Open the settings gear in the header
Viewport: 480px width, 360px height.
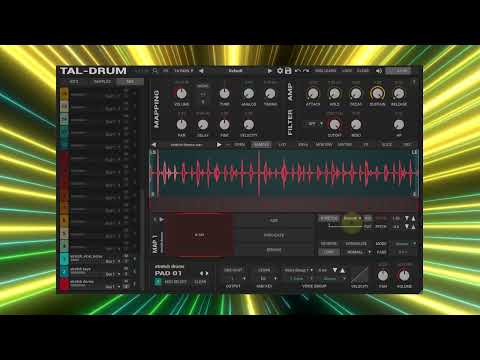[280, 71]
